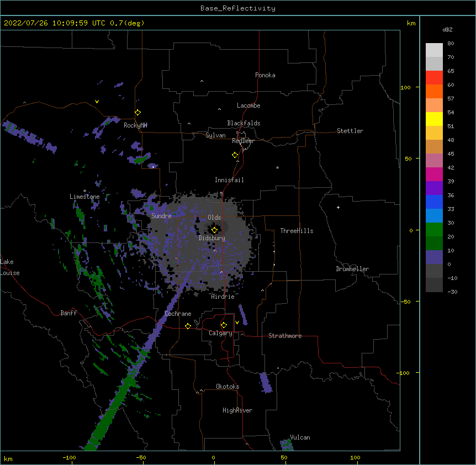
Task: Click the Airdrie label
Action: tap(223, 297)
